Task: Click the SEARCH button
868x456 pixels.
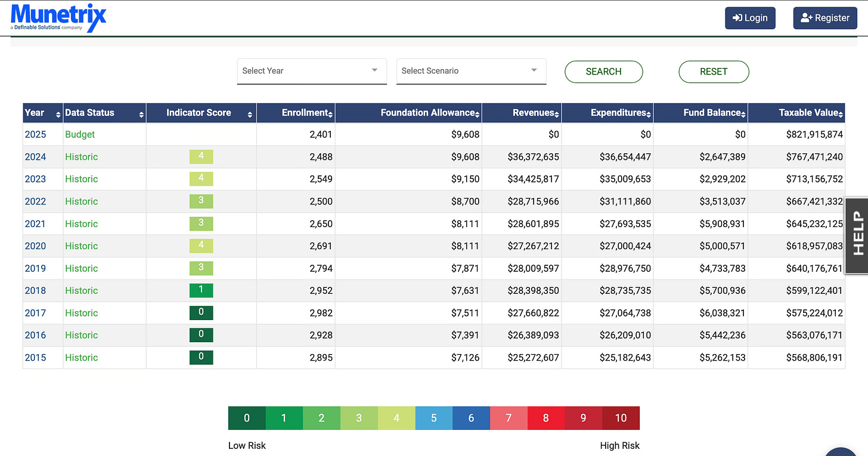Action: [x=603, y=72]
